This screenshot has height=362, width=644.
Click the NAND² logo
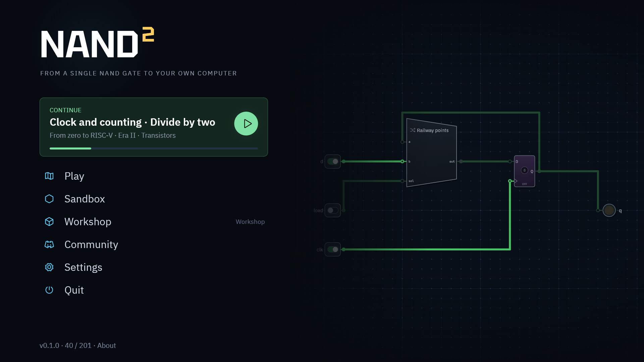[98, 43]
